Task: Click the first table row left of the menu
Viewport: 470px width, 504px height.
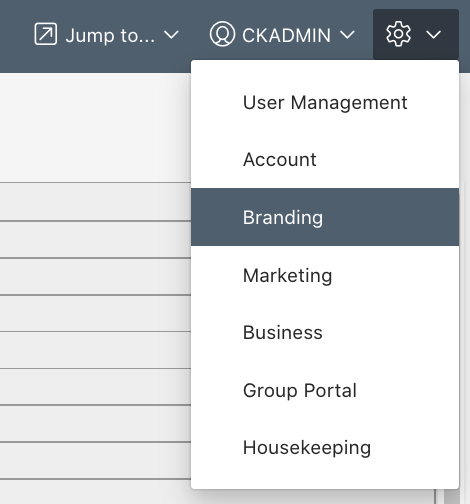Action: click(95, 202)
